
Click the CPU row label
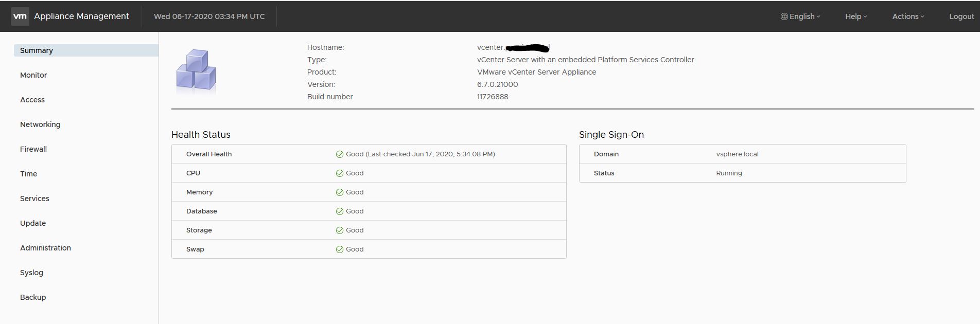point(193,173)
